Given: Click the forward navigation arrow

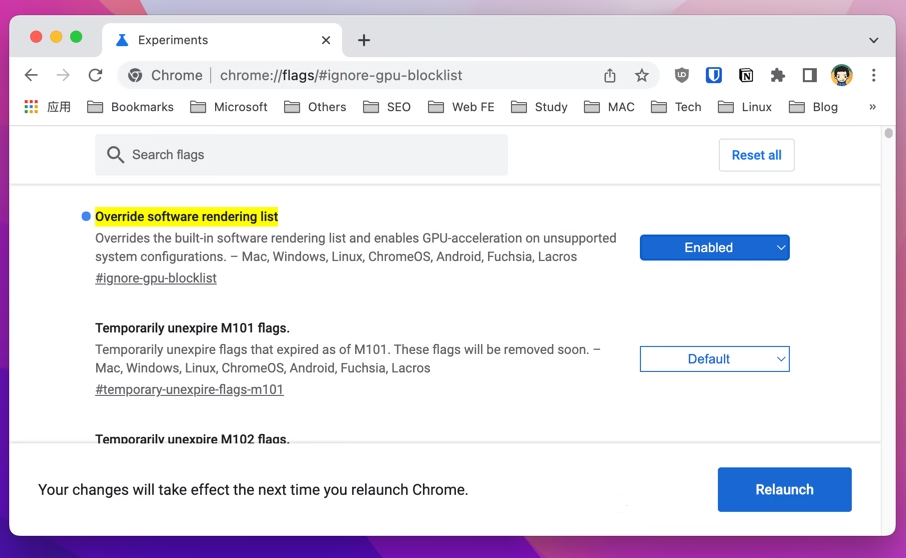Looking at the screenshot, I should pos(63,75).
